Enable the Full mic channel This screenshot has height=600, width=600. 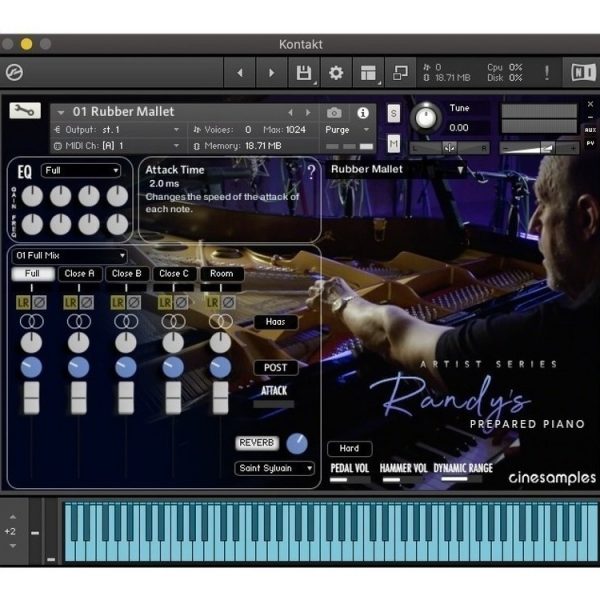click(33, 274)
